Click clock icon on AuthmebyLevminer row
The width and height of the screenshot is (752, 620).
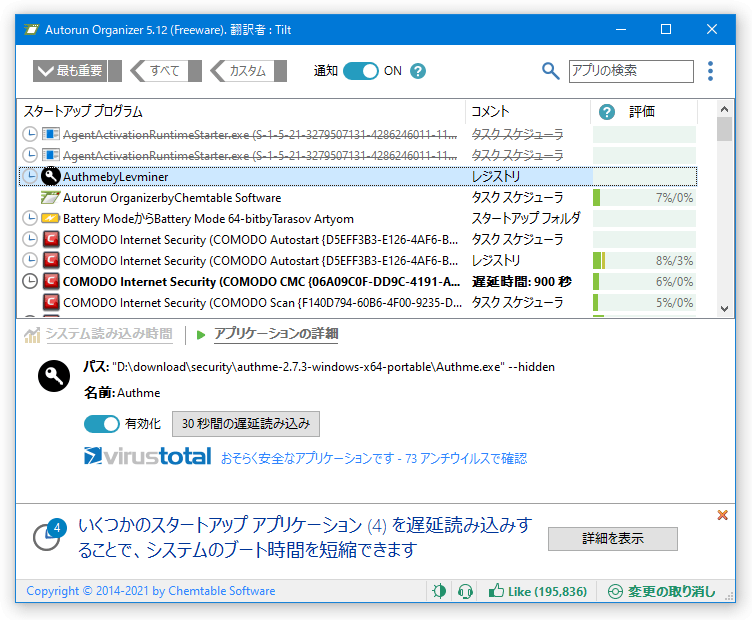pos(30,176)
